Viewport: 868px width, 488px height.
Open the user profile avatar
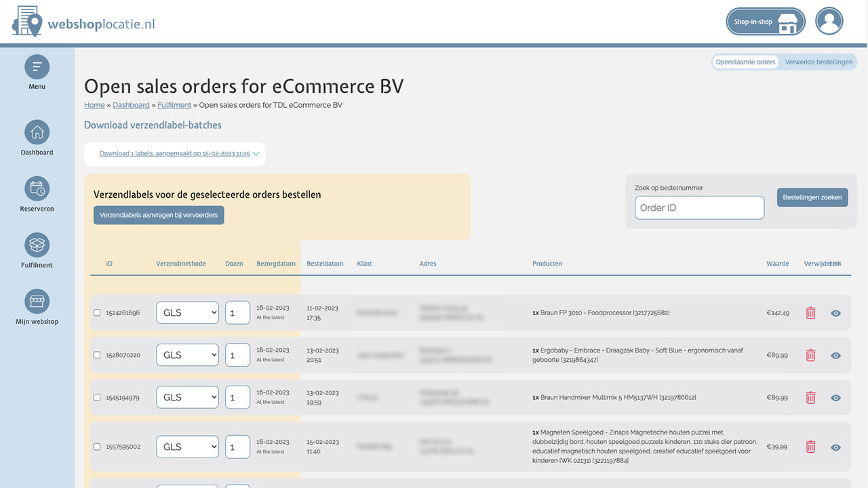(x=829, y=22)
